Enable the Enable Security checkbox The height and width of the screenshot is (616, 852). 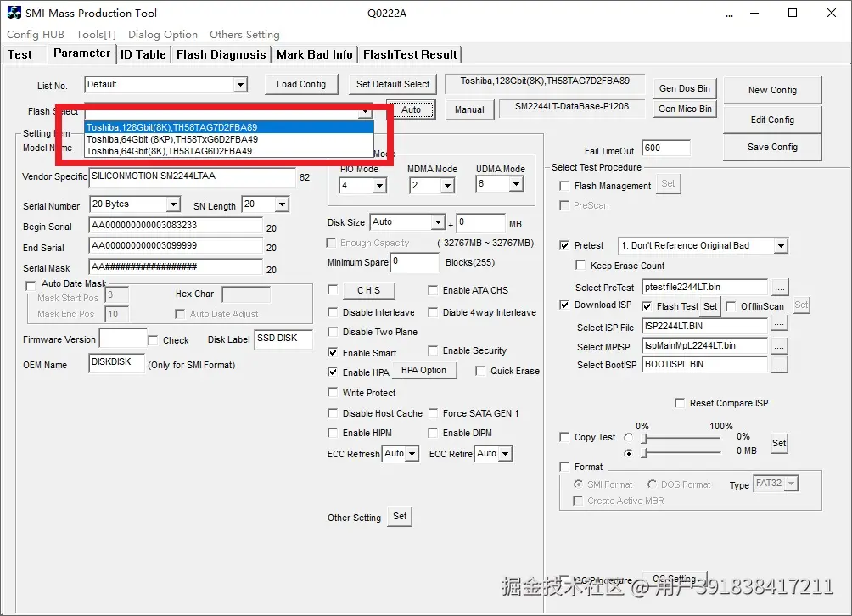(x=433, y=350)
